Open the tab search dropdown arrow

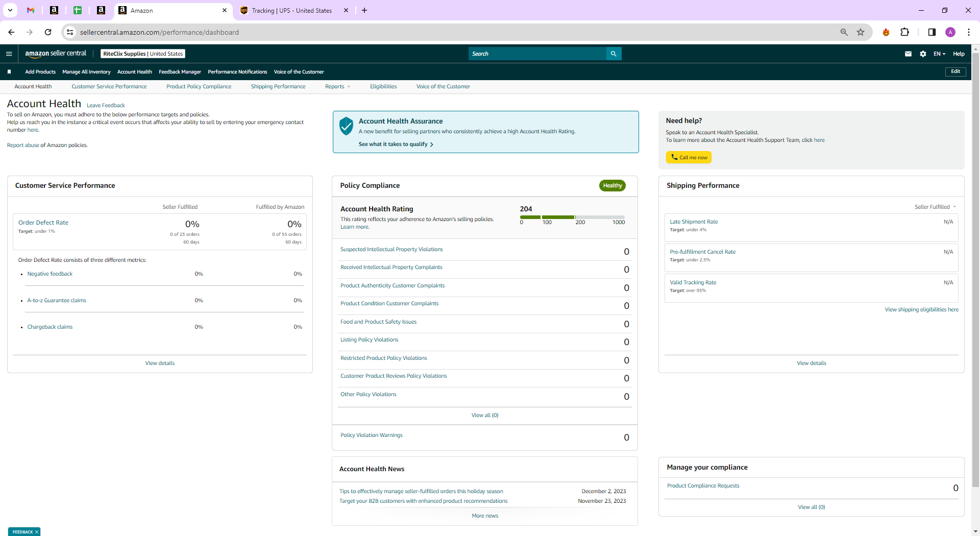(10, 10)
